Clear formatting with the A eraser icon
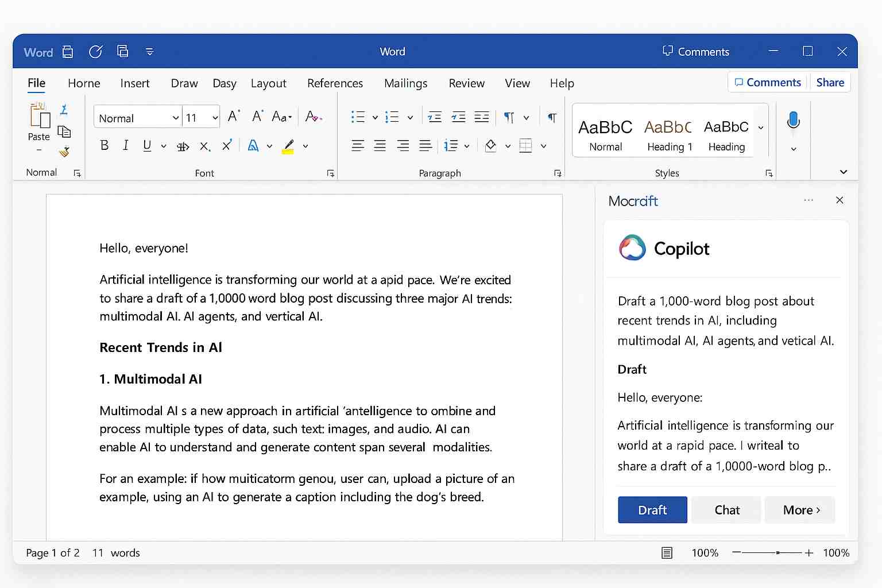The width and height of the screenshot is (882, 588). (x=314, y=117)
